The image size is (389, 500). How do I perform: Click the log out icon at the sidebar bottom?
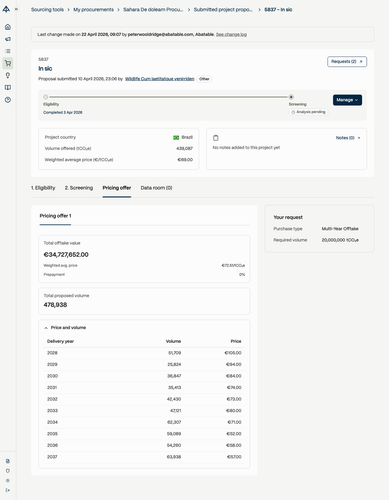(x=8, y=490)
